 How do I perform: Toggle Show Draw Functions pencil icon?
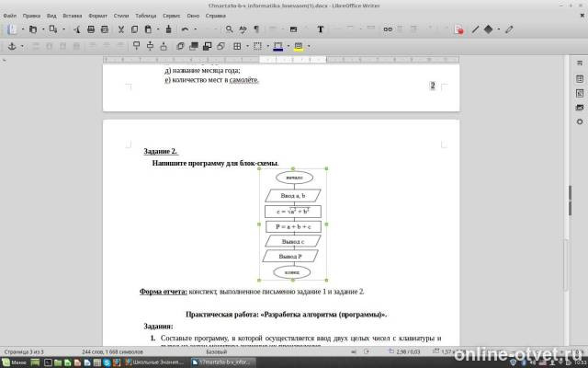click(509, 29)
